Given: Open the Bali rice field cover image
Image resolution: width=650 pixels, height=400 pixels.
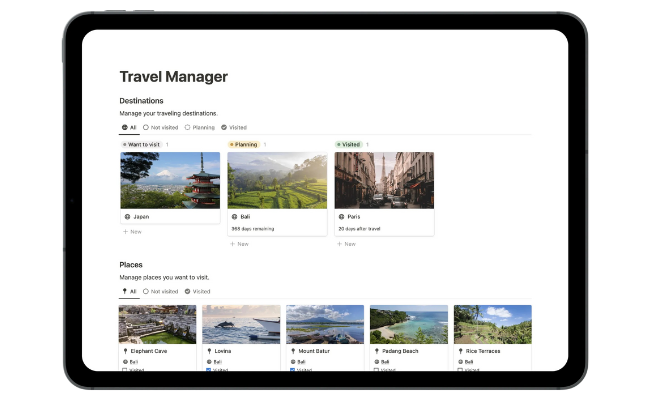Looking at the screenshot, I should 277,180.
